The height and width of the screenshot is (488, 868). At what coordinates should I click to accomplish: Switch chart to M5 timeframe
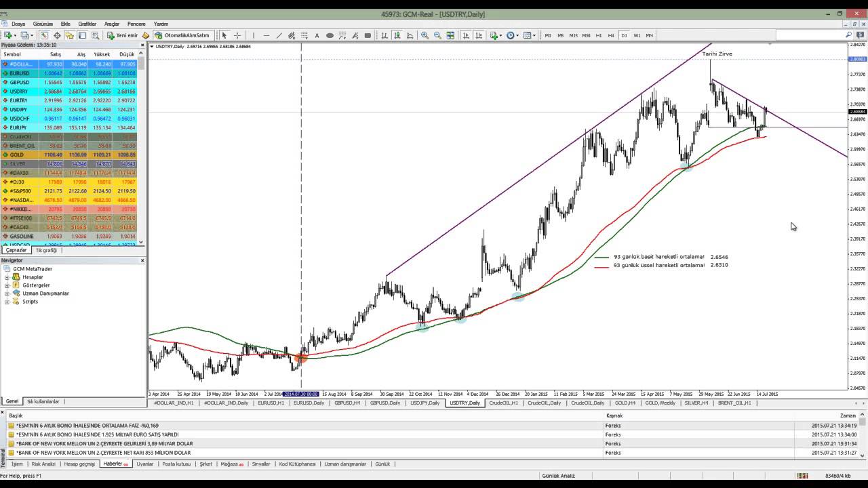(560, 35)
